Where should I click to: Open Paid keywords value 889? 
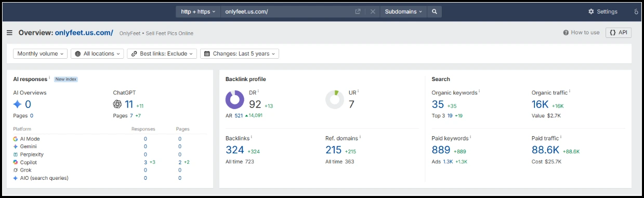point(441,150)
